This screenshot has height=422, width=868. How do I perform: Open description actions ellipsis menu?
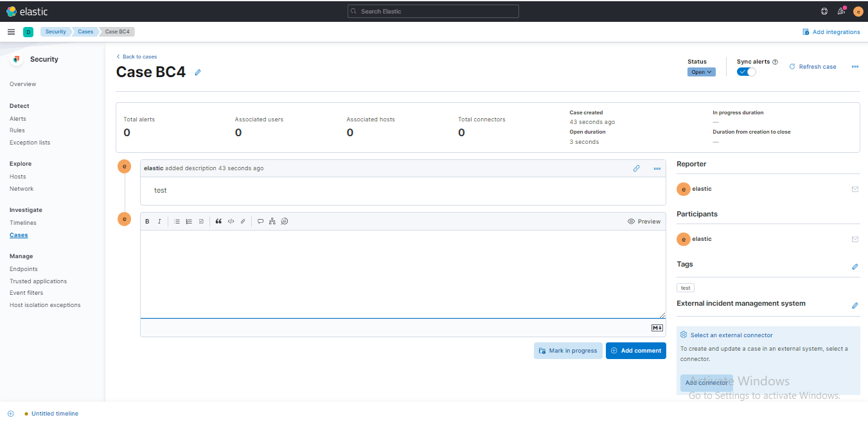[657, 168]
